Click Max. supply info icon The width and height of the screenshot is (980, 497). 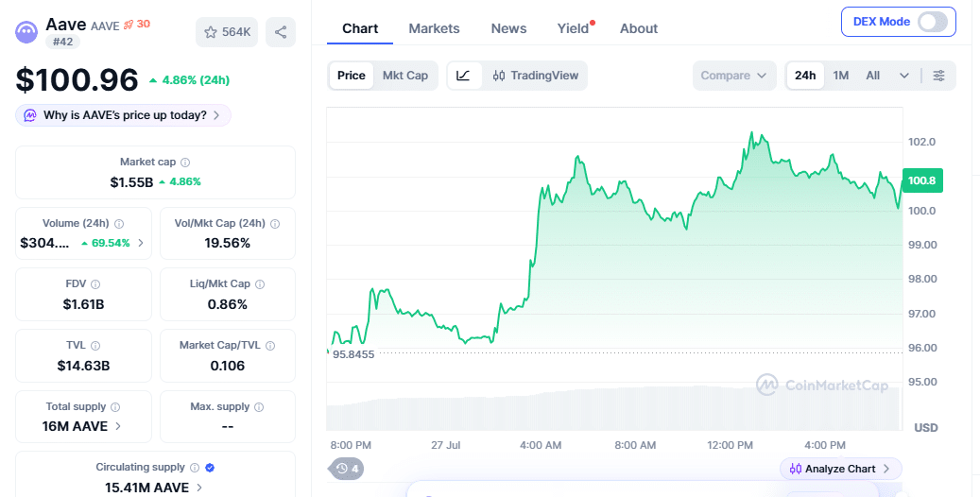(x=259, y=407)
